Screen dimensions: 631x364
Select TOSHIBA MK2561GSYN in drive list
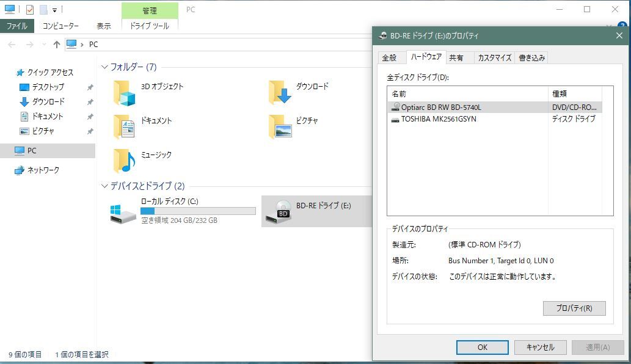(439, 119)
